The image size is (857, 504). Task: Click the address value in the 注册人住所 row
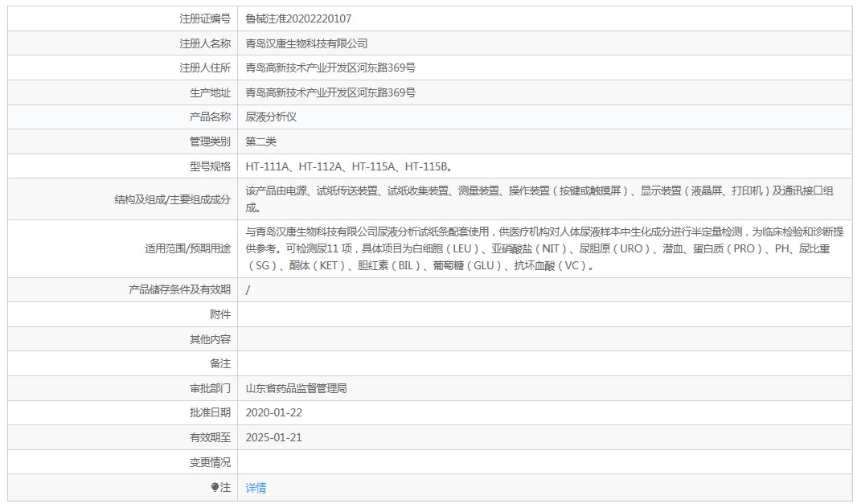330,68
